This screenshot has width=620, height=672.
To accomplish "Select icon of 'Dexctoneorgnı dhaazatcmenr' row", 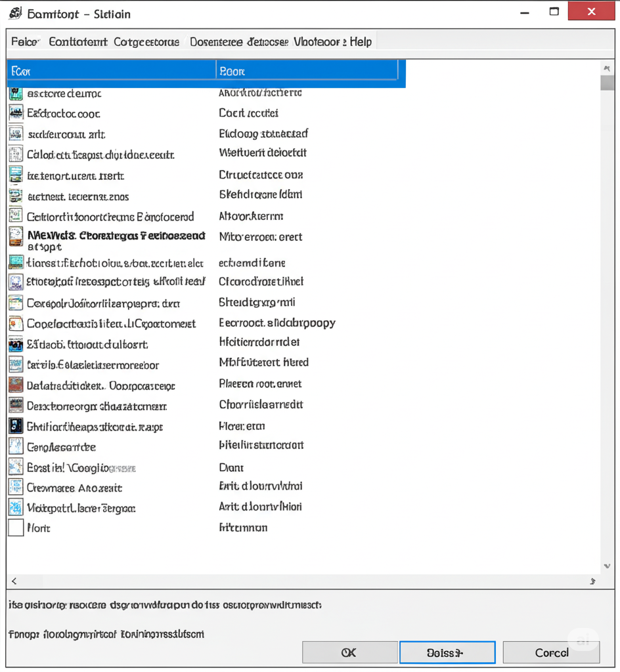I will 16,405.
